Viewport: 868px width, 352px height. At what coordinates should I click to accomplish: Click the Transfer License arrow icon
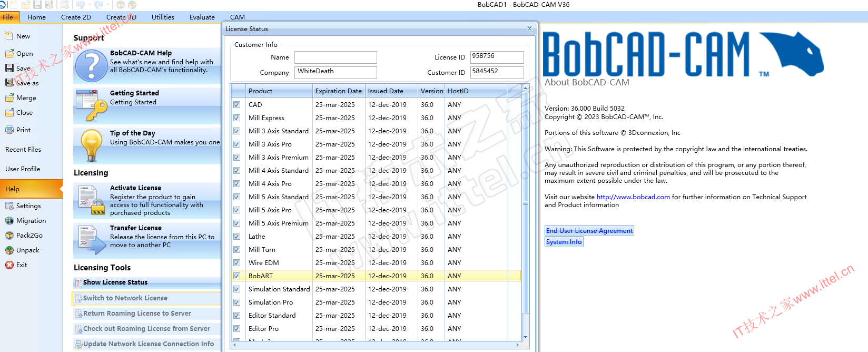(92, 240)
